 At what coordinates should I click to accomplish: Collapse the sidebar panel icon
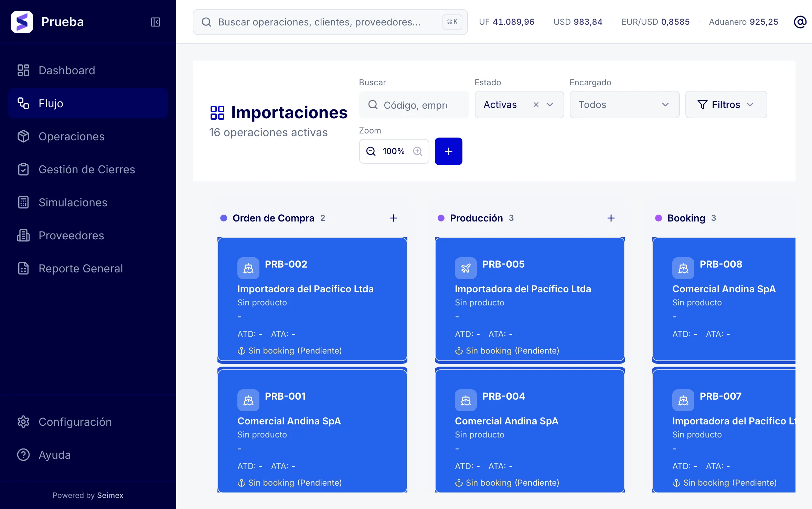click(156, 22)
